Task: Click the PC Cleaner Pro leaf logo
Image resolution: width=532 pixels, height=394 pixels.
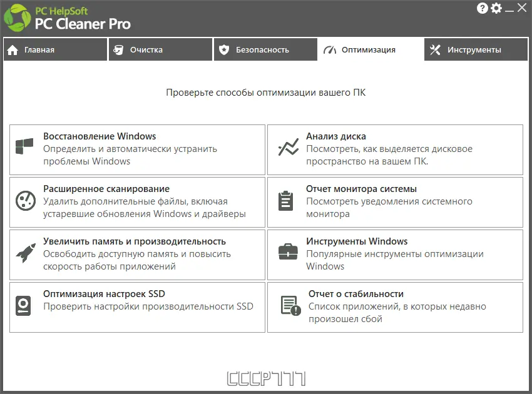Action: point(17,18)
